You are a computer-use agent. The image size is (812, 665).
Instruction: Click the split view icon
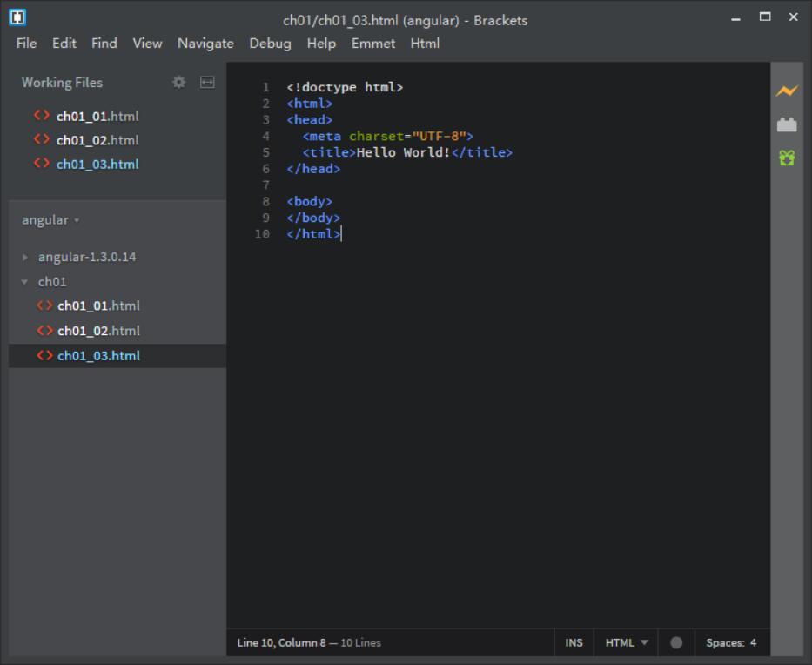(207, 82)
